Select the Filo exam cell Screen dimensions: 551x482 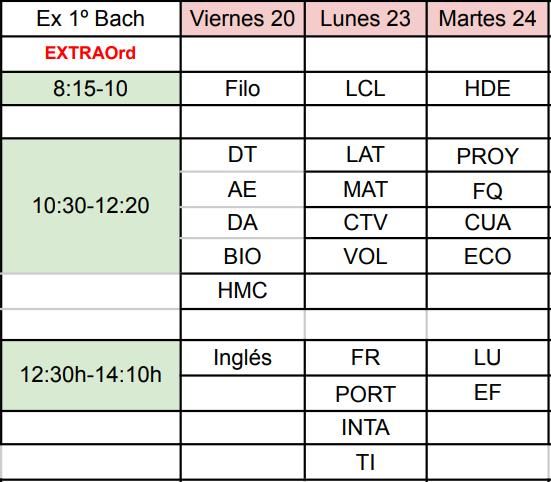(x=242, y=89)
